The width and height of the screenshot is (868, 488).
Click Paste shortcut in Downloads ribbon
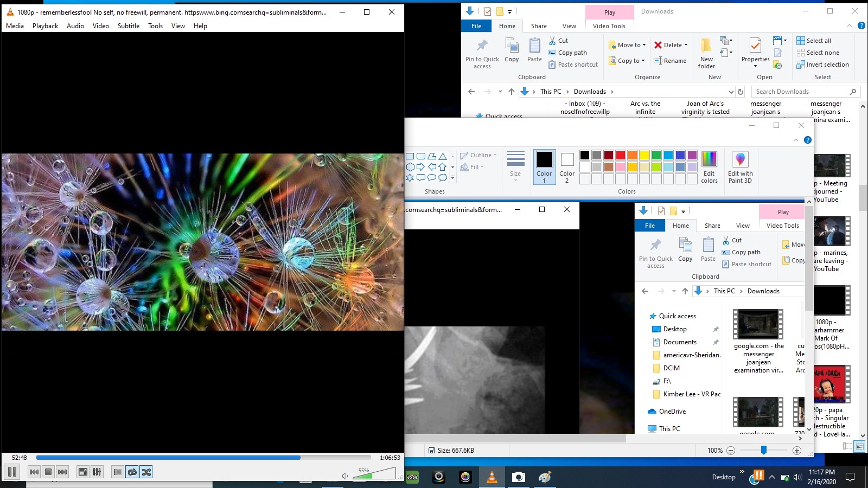573,65
